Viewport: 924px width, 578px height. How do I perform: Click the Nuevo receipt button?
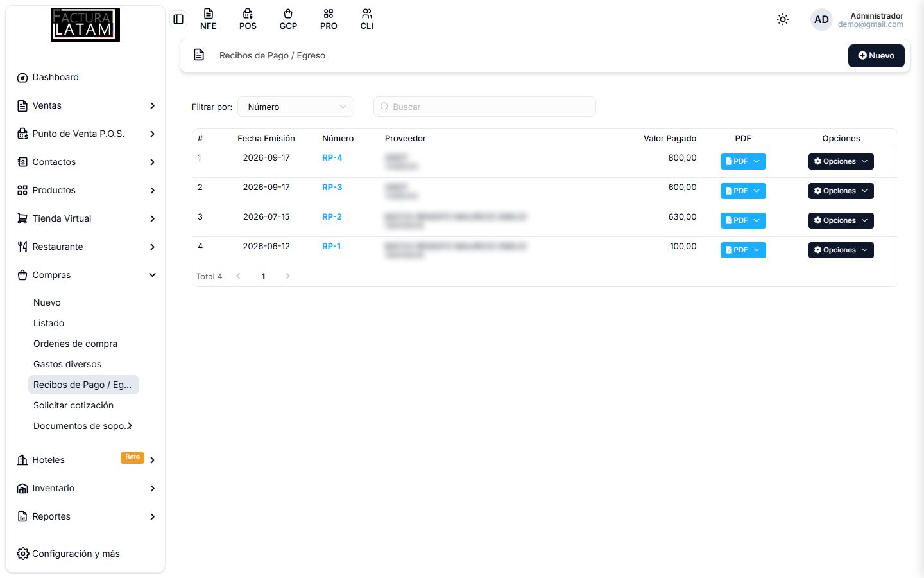(876, 56)
